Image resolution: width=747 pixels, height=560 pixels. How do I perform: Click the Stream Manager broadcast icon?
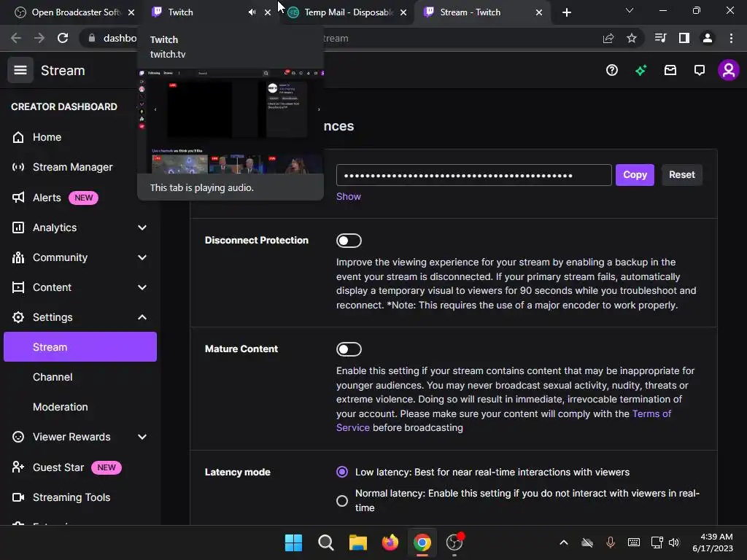point(18,167)
